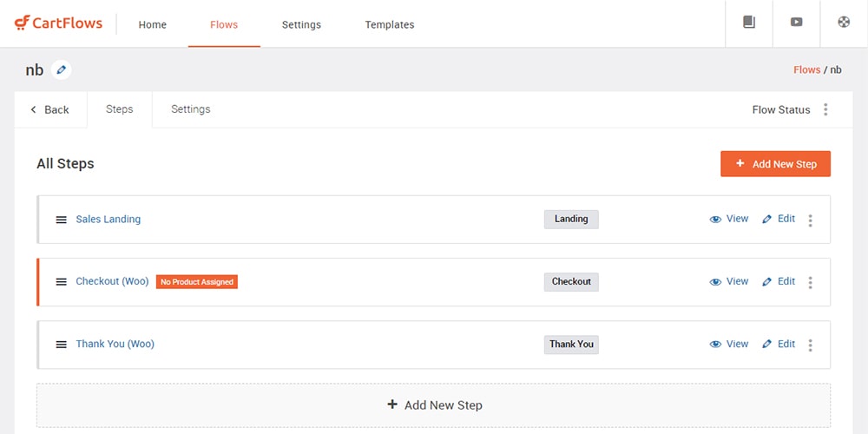868x434 pixels.
Task: View the Checkout (Woo) step
Action: [x=729, y=281]
